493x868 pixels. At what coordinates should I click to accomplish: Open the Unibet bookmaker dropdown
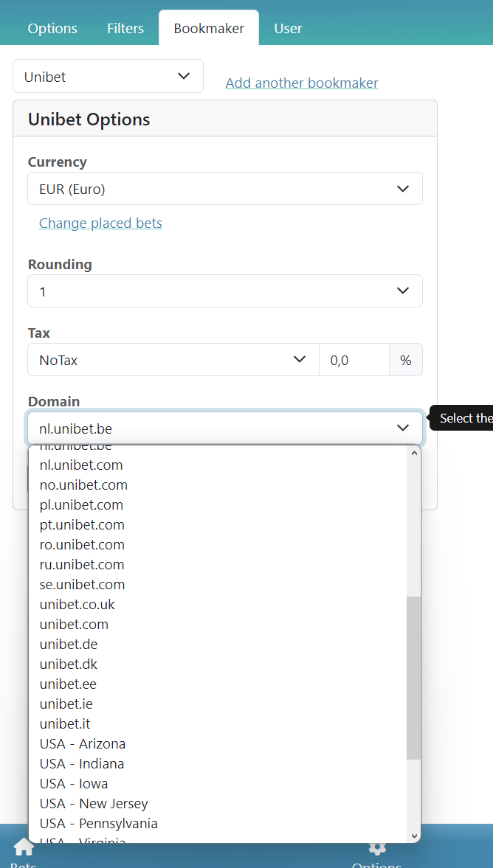pyautogui.click(x=108, y=77)
